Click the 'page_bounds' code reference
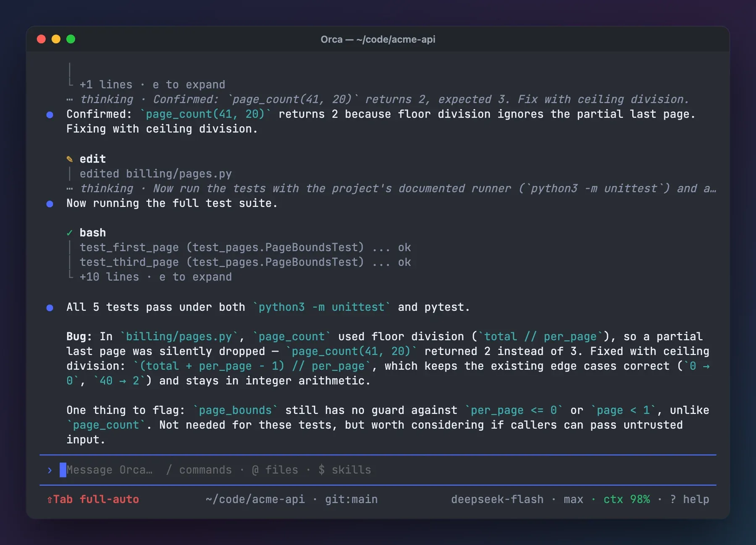756x545 pixels. coord(235,410)
